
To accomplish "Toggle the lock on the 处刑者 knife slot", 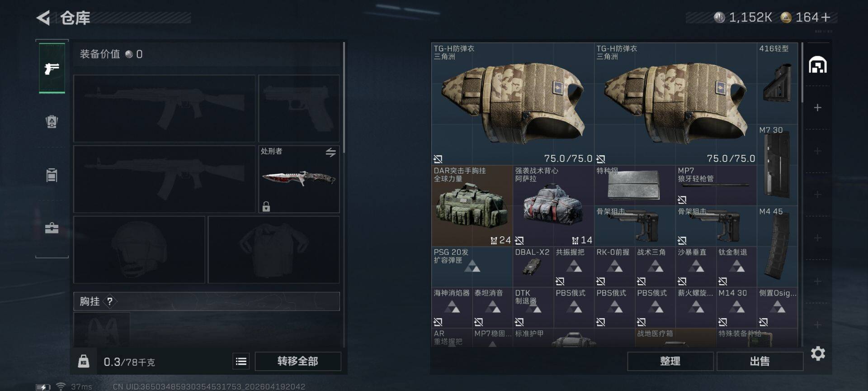I will [266, 207].
